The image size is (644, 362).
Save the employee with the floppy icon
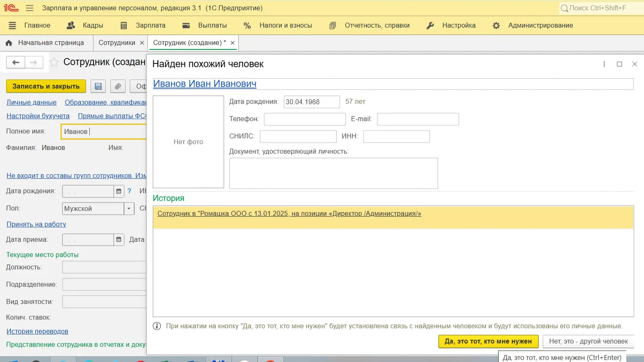tap(98, 86)
